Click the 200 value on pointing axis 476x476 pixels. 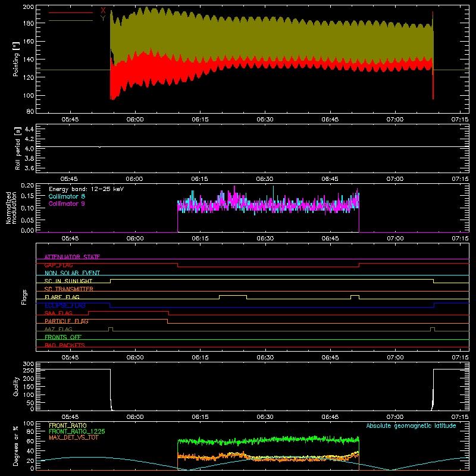coord(28,7)
